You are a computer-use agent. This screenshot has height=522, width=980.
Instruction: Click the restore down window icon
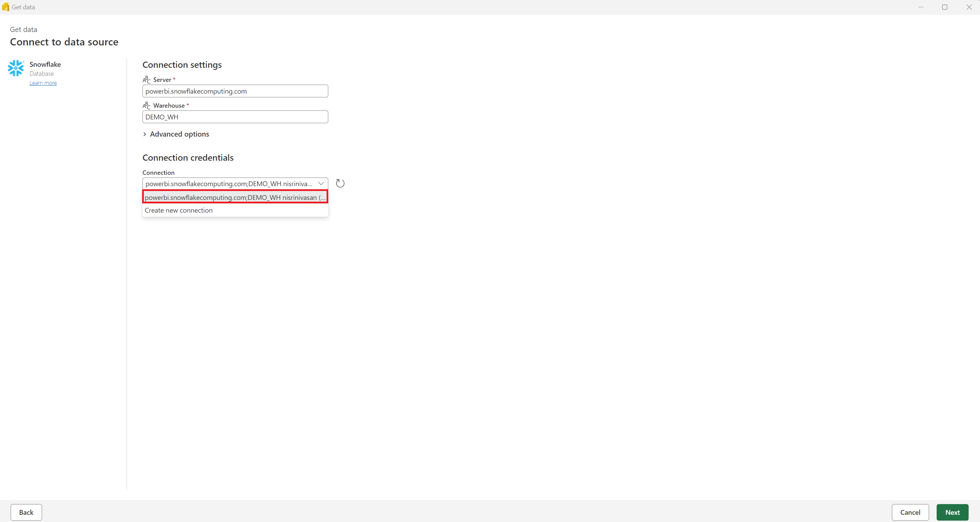point(944,7)
